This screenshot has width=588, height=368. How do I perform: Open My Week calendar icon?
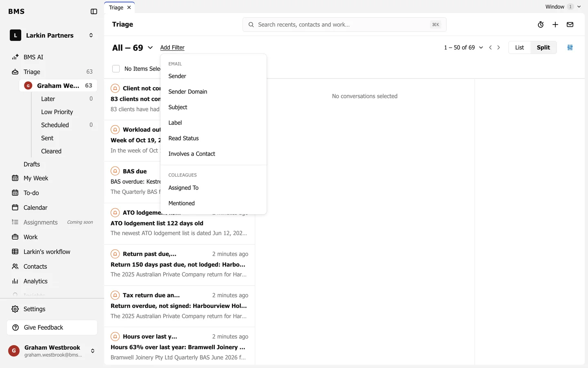tap(15, 178)
